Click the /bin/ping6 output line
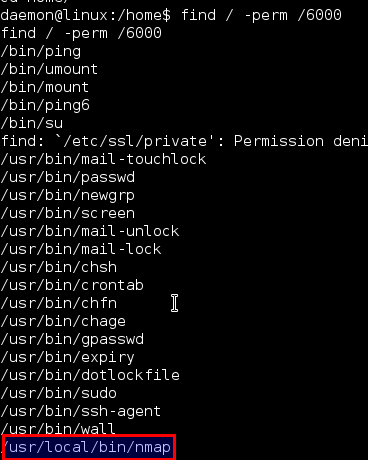 (45, 106)
